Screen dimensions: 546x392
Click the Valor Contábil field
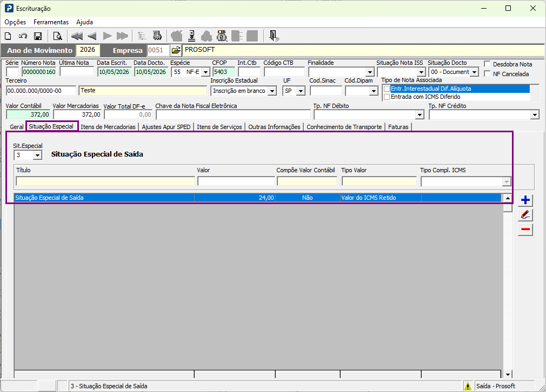(28, 115)
